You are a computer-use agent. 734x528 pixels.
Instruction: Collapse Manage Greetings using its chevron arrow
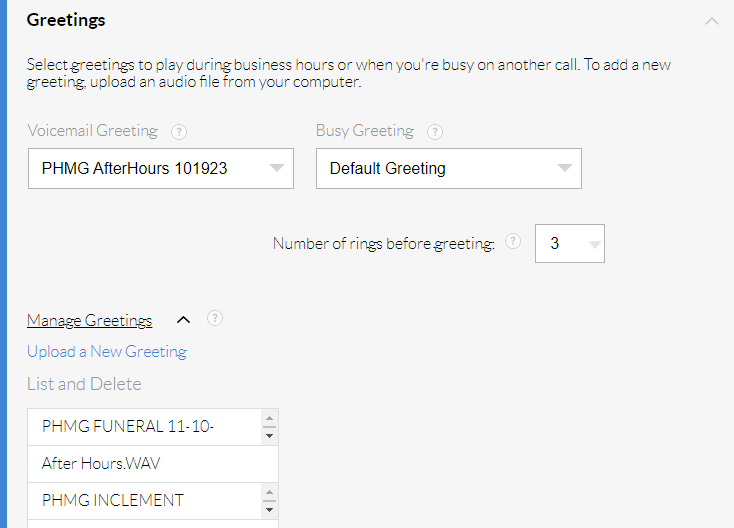pos(183,320)
